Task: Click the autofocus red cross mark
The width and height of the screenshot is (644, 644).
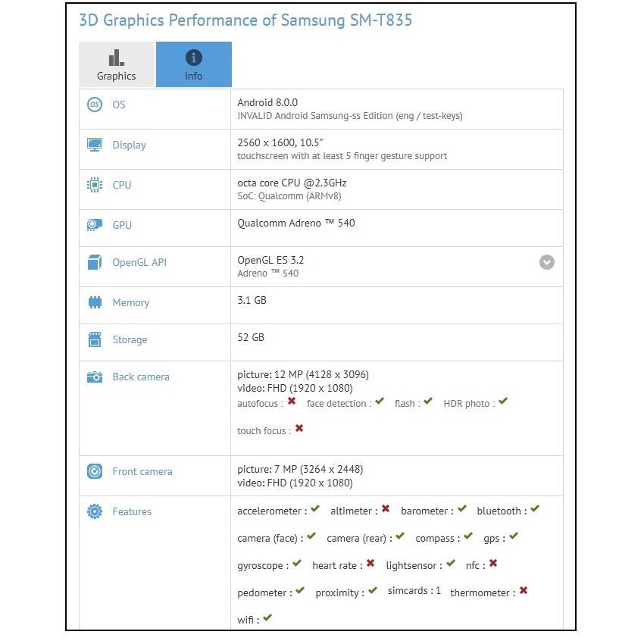Action: click(292, 401)
